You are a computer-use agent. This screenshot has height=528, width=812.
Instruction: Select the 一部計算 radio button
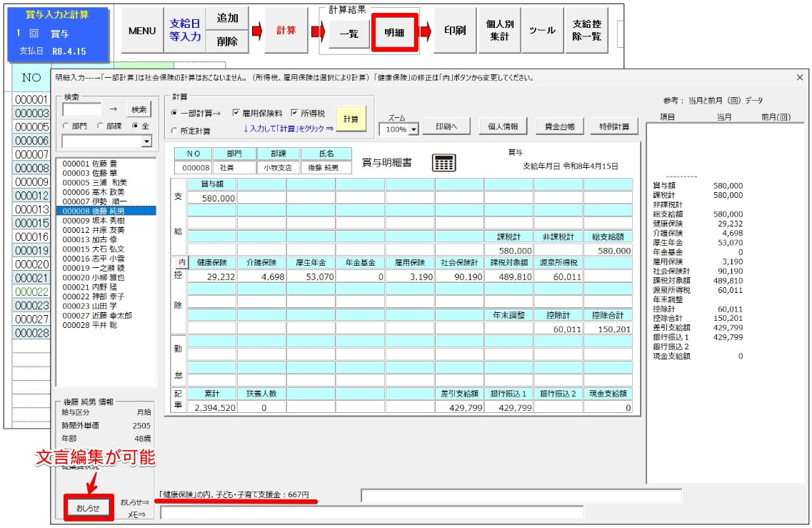point(175,113)
